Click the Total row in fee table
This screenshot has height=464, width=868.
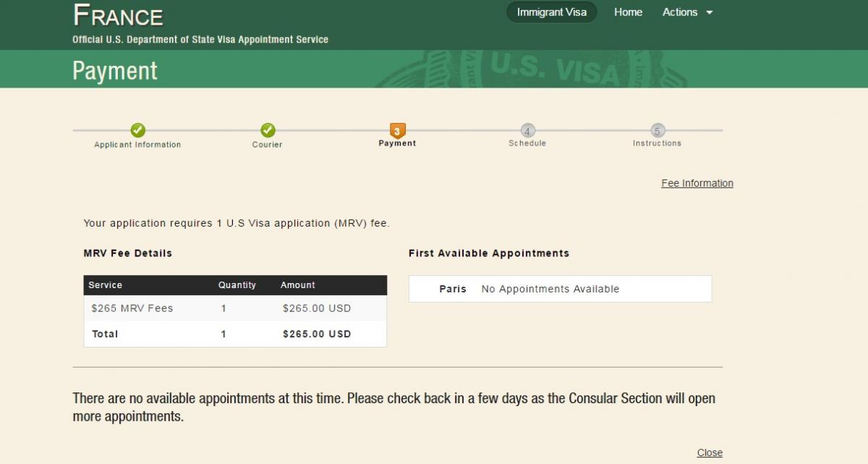pos(235,334)
